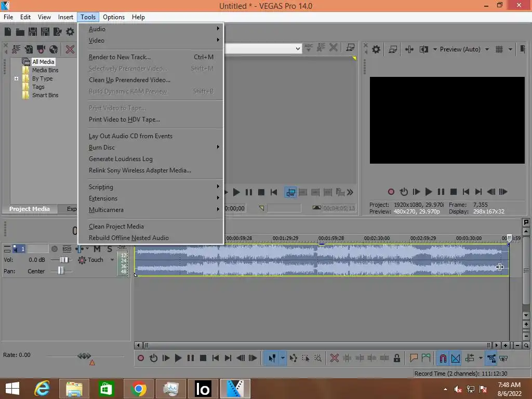Screen dimensions: 532x399
Task: Toggle the preview overlays grid icon
Action: coord(499,49)
